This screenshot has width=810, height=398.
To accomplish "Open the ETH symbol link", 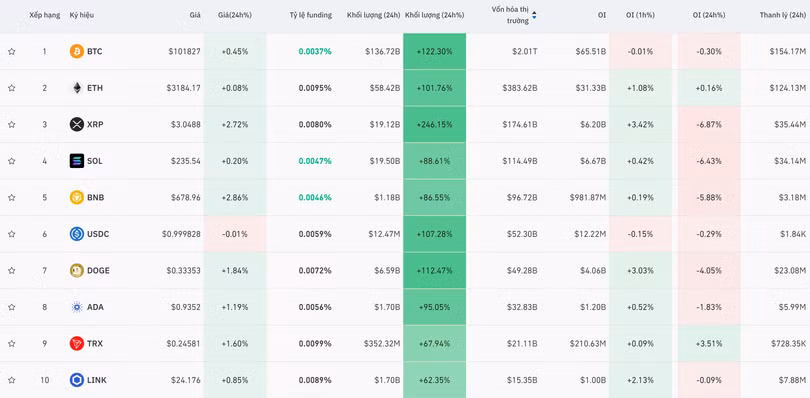I will pyautogui.click(x=95, y=88).
